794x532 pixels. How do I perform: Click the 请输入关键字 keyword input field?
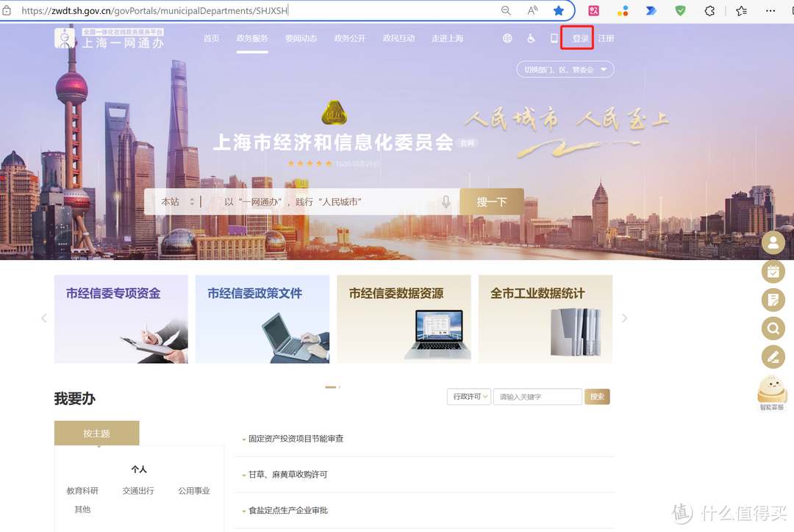(537, 397)
